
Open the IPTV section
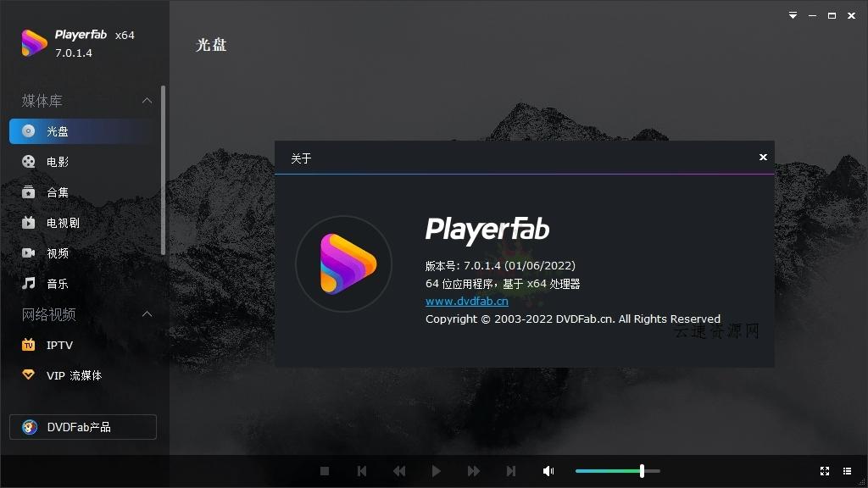(59, 345)
